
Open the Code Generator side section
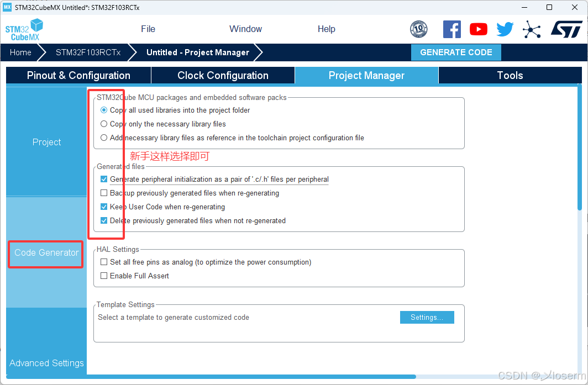[x=46, y=252]
